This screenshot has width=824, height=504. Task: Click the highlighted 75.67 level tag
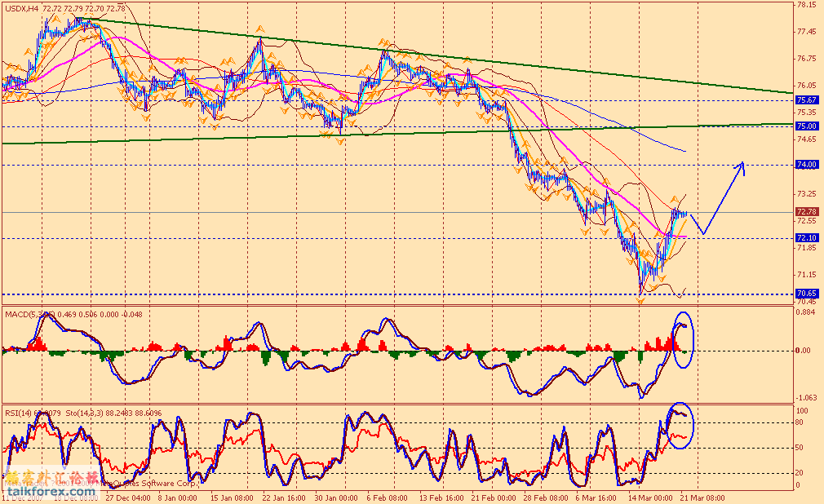tap(806, 99)
